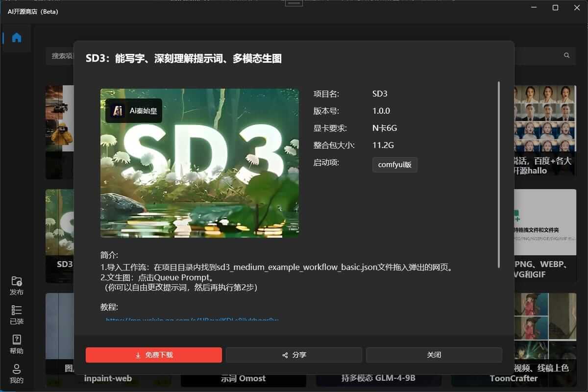Screen dimensions: 588x392
Task: Click the '教程:' heading
Action: click(109, 307)
